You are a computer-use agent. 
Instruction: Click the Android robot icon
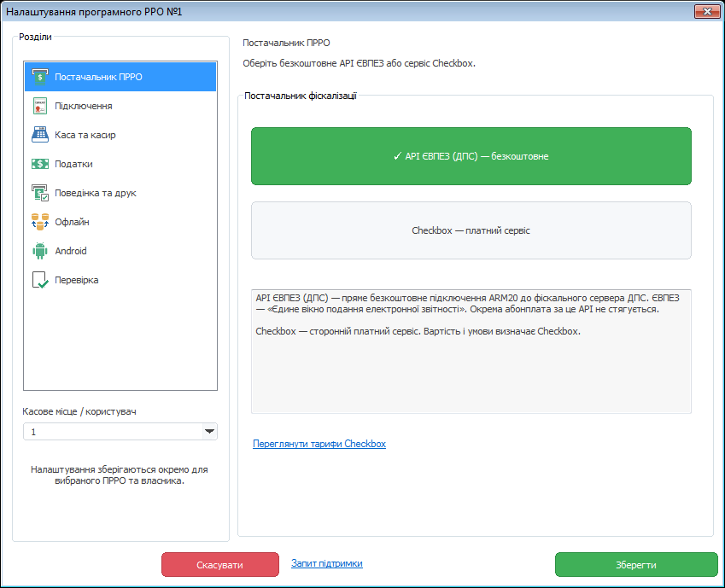(x=40, y=251)
